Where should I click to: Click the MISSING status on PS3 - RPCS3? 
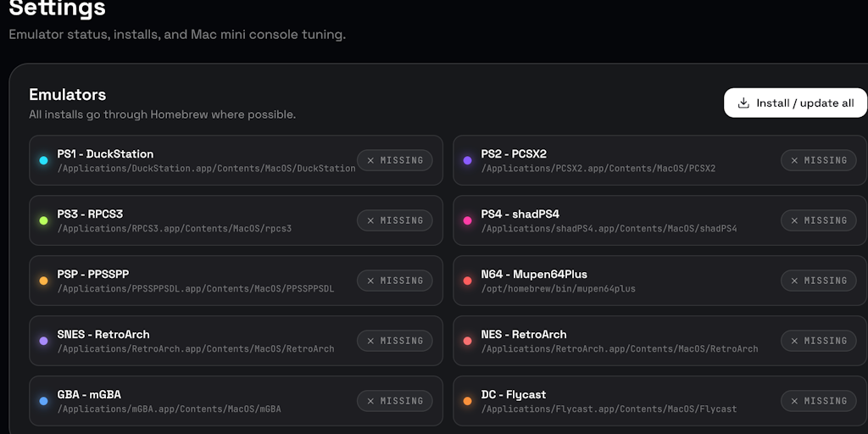click(394, 220)
